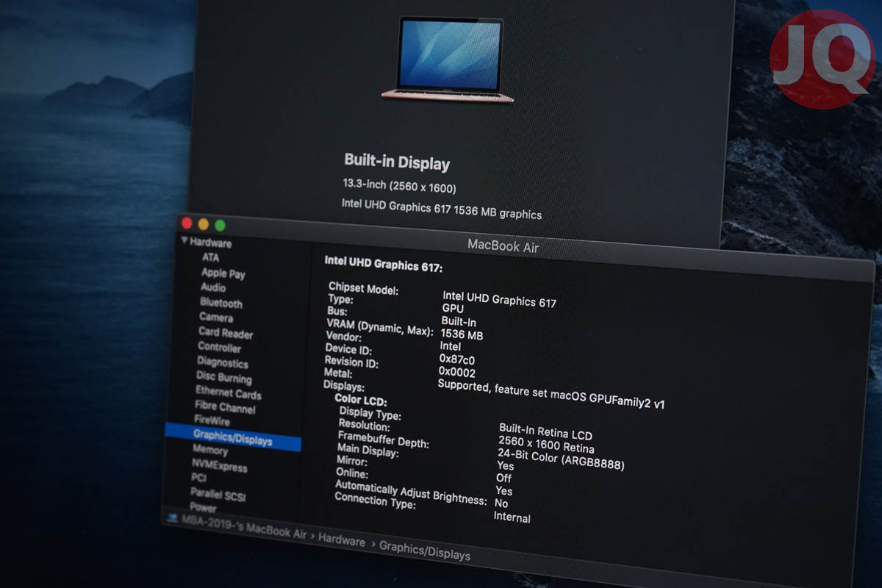Click the bold "Intel UHD Graphics 617:" heading

tap(383, 264)
